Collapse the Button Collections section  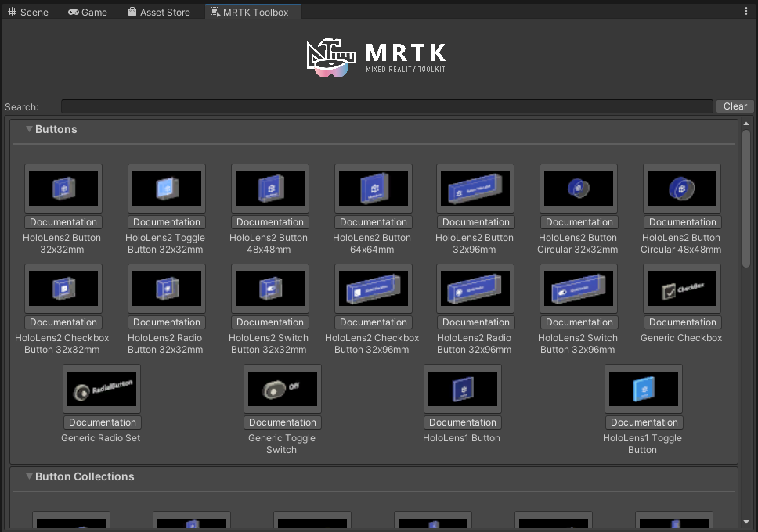click(x=30, y=476)
